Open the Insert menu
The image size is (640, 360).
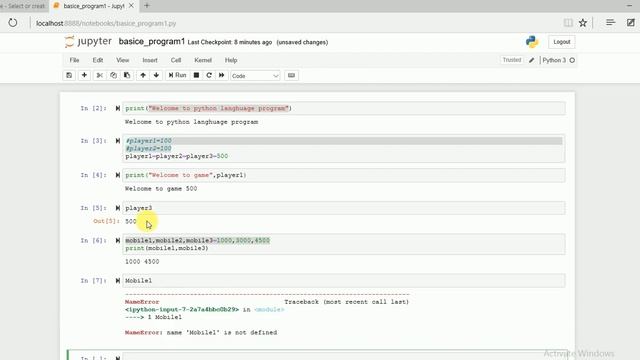(x=150, y=60)
